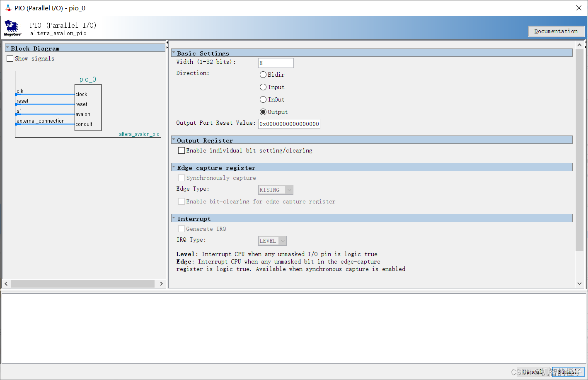Click the Width bits input field
Screen dimensions: 588x380
point(276,63)
